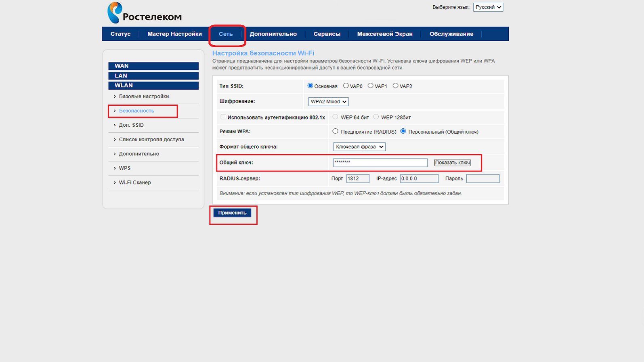Choose Enterprise (RADIUS) WPA mode
644x362 pixels.
coord(335,131)
